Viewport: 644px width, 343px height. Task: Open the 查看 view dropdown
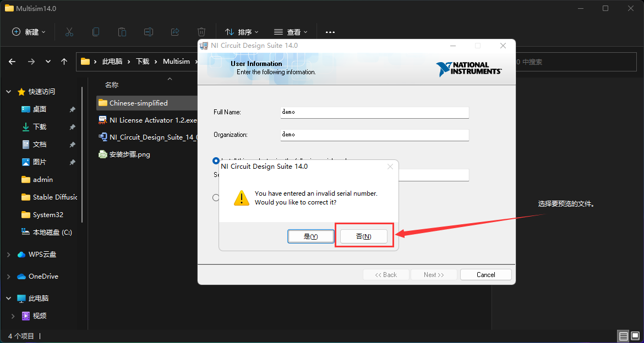point(291,31)
